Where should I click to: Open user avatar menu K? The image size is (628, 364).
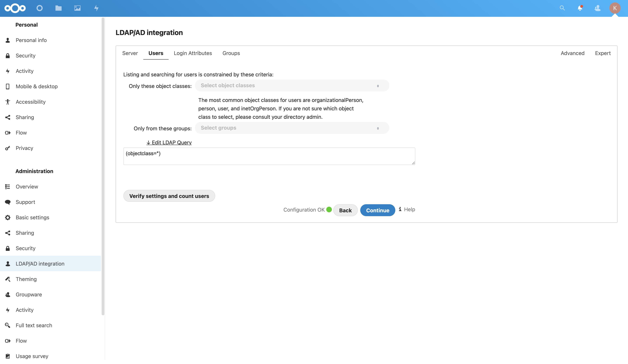click(x=615, y=8)
